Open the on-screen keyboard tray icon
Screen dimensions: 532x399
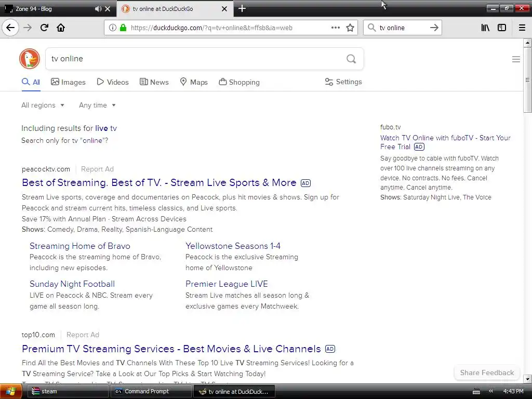coord(476,392)
